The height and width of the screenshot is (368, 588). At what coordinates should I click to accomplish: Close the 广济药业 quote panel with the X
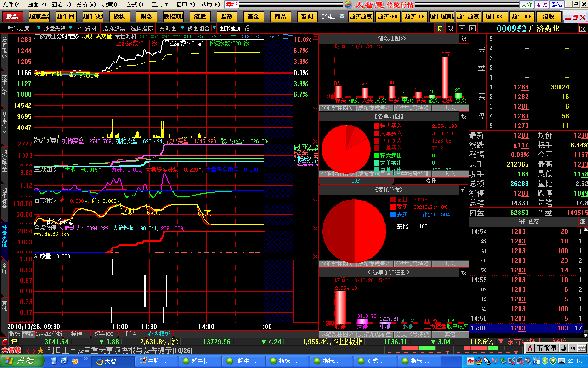pyautogui.click(x=583, y=28)
